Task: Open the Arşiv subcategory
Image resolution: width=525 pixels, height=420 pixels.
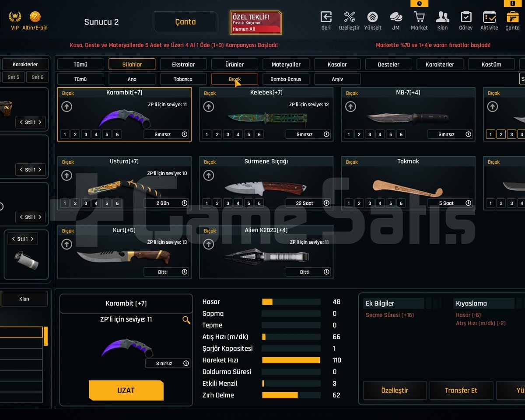Action: (x=337, y=79)
